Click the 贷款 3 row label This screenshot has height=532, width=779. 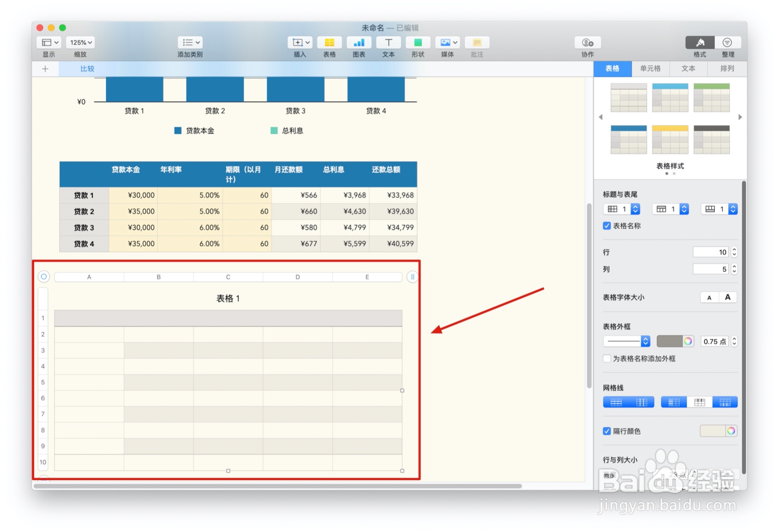[x=84, y=227]
